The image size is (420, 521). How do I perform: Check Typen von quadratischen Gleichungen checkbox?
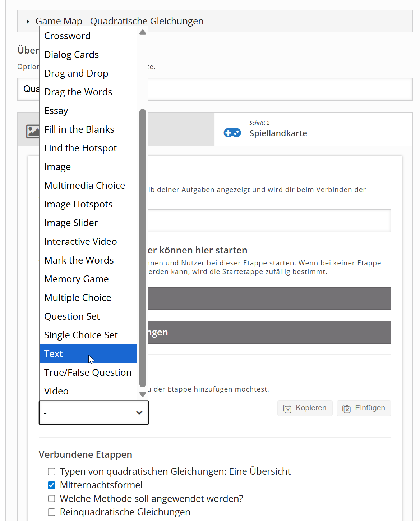click(52, 471)
